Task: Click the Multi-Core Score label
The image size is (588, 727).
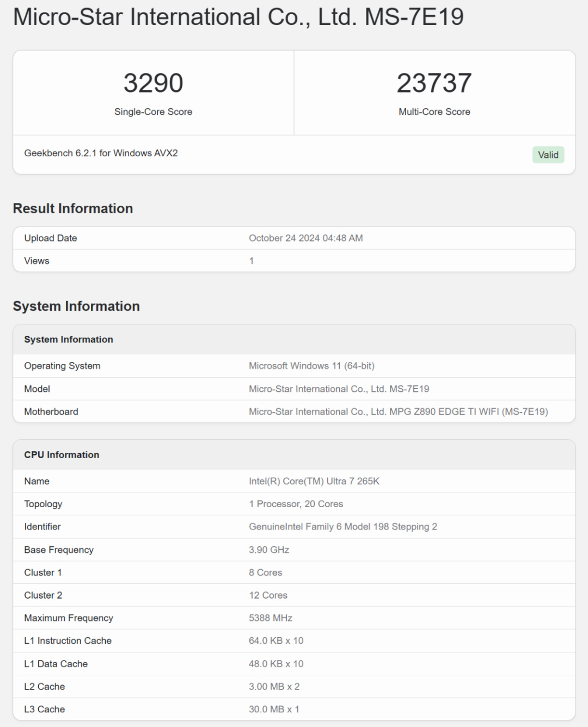Action: (x=434, y=112)
